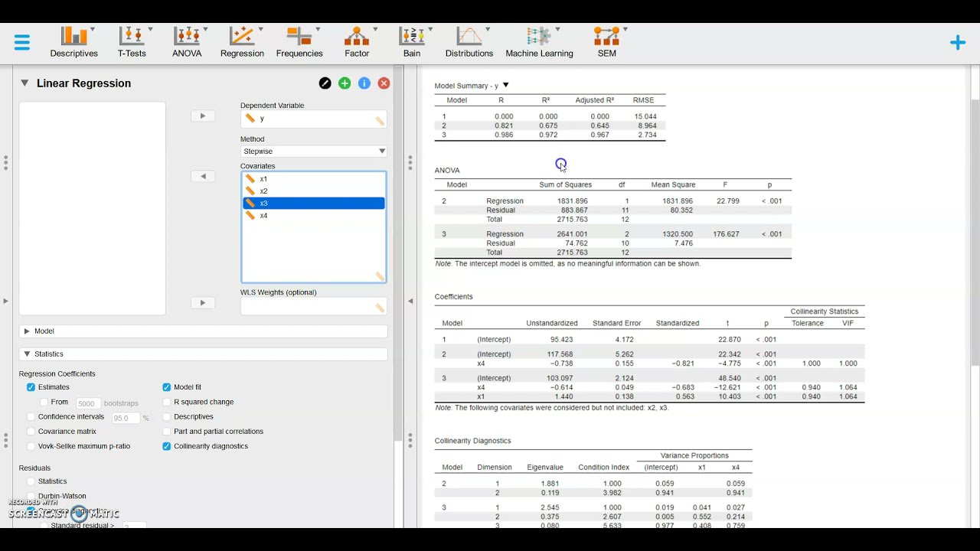Open the Distributions module
This screenshot has width=980, height=551.
469,42
